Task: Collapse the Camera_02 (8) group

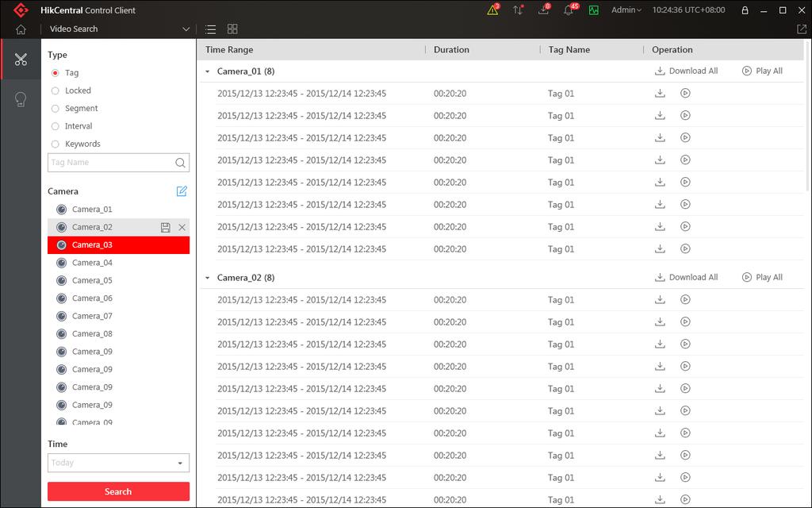Action: click(208, 278)
